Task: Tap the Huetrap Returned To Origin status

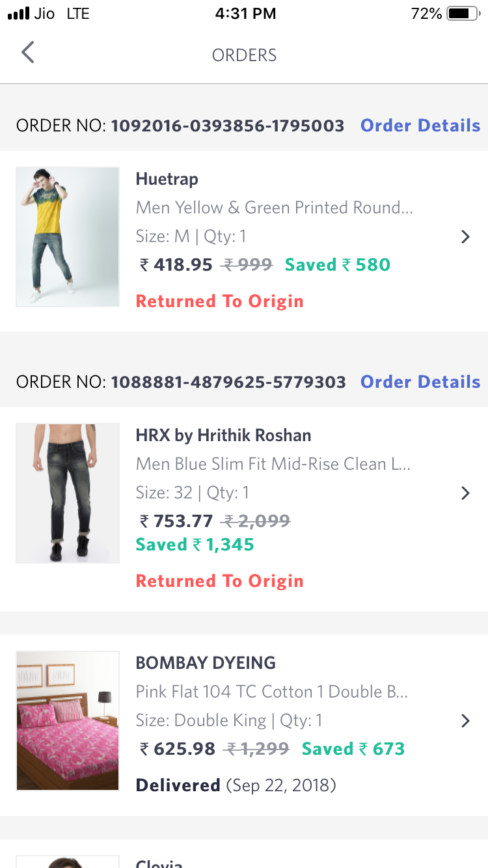Action: pos(219,301)
